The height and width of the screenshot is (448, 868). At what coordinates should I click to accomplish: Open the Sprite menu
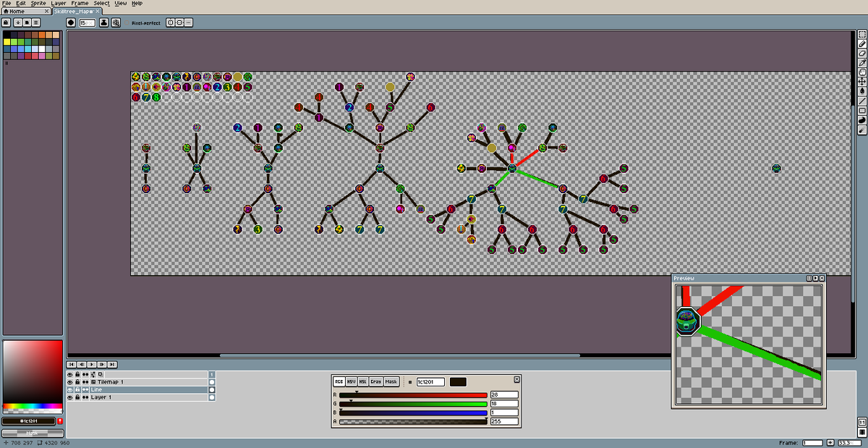38,3
